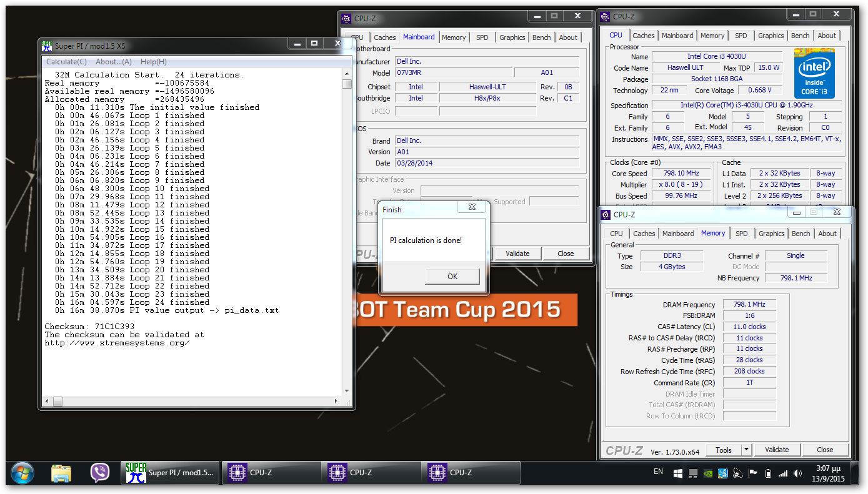The height and width of the screenshot is (494, 868).
Task: Expand the Tools dropdown arrow
Action: [747, 450]
